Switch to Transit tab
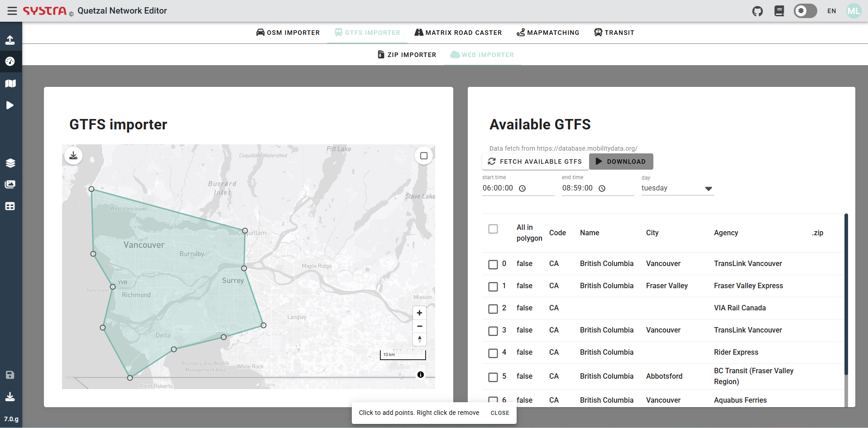868x428 pixels. coord(614,33)
